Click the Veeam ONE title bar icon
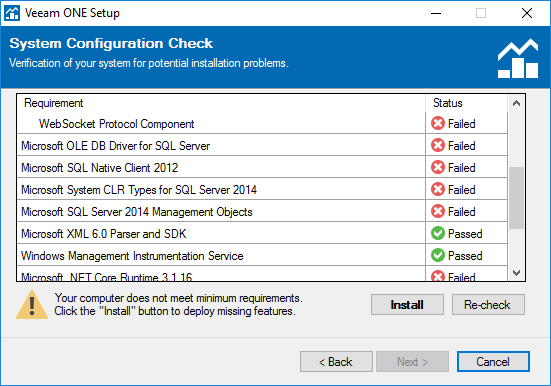 [x=12, y=13]
